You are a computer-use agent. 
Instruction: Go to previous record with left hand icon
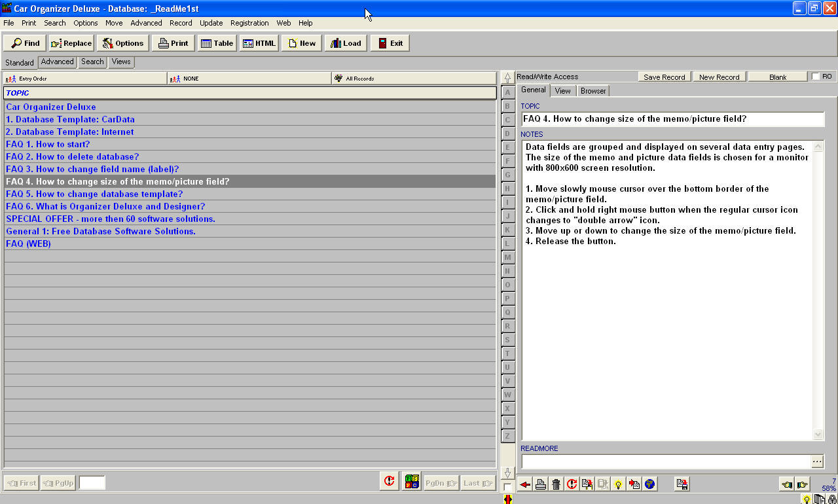click(x=787, y=485)
